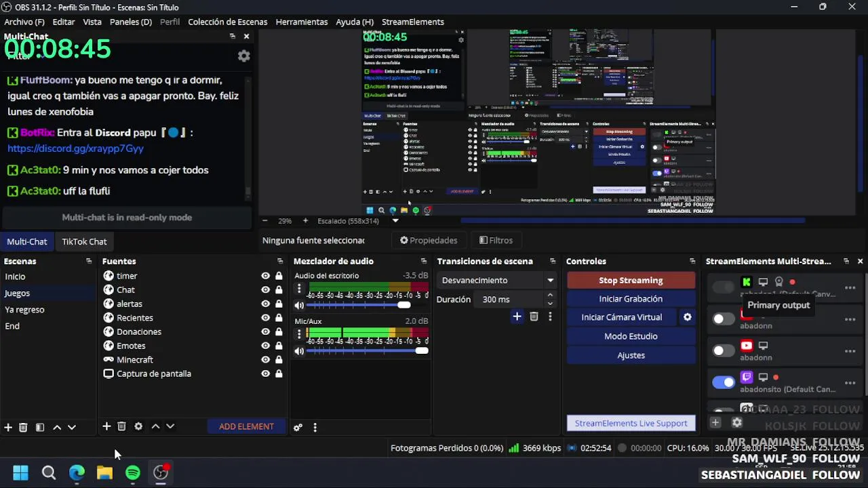This screenshot has height=488, width=868.
Task: Move source down arrow in Fuentes
Action: click(x=170, y=426)
